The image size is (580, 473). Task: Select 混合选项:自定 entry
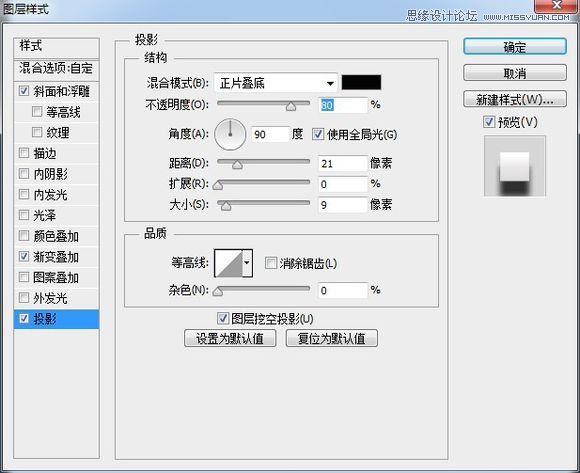[x=56, y=69]
